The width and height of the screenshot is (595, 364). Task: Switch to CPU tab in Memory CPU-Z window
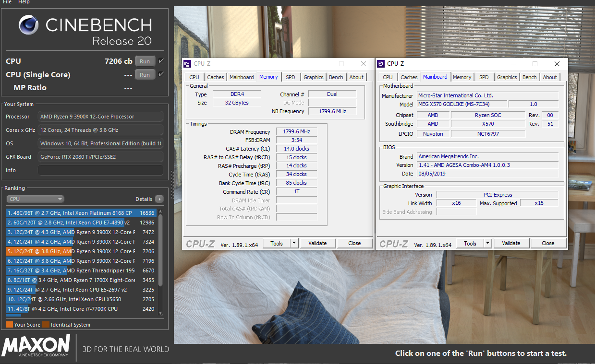tap(194, 77)
